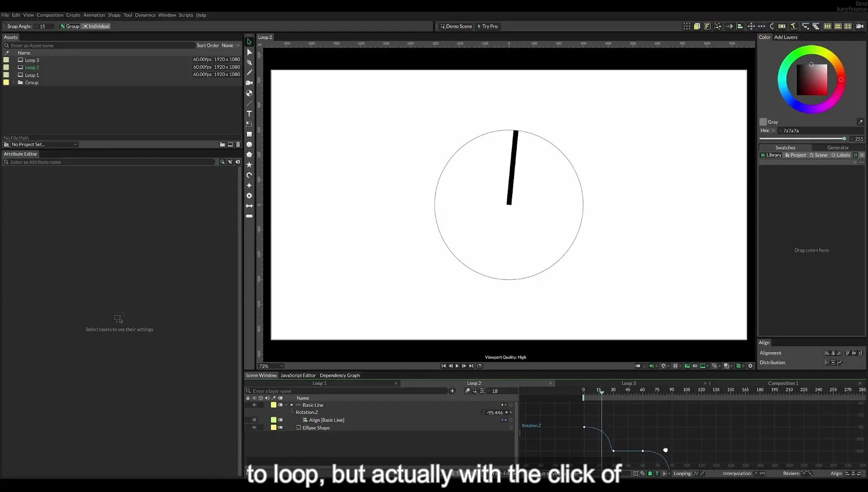Select the Arrow shape tool
The image size is (868, 492).
[x=249, y=206]
